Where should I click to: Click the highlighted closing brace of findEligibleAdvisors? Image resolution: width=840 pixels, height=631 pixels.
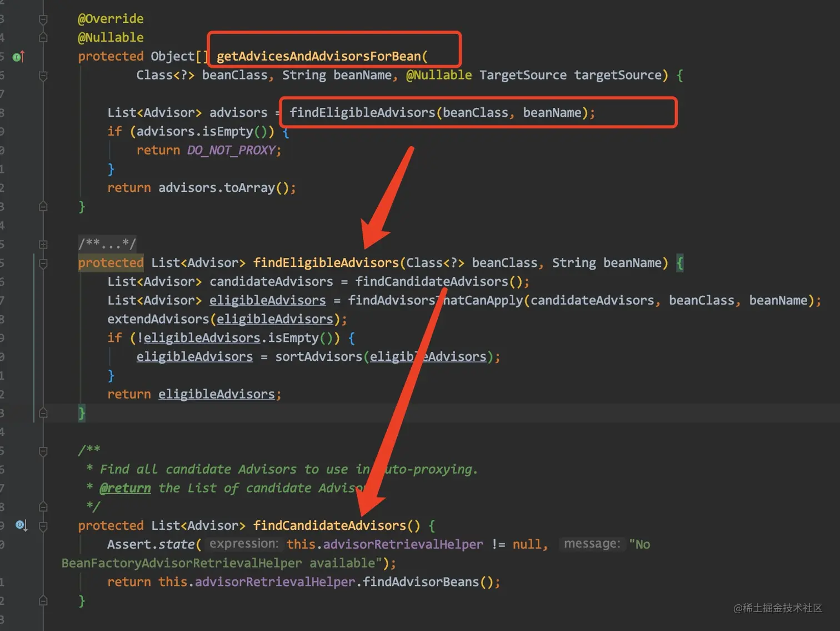(x=82, y=413)
